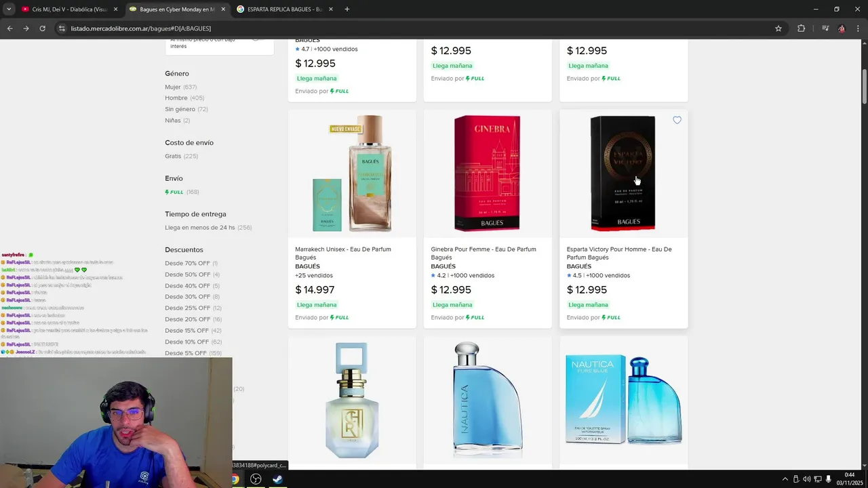Filter by Gratis shipping cost
Screen dimensions: 868x488
pos(181,156)
